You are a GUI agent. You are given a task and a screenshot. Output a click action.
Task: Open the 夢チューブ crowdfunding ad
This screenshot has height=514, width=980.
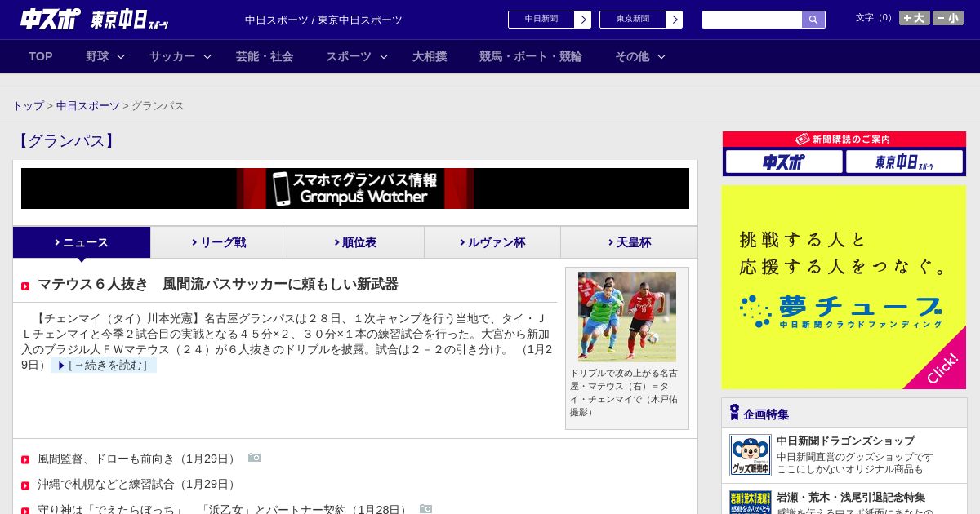[844, 287]
